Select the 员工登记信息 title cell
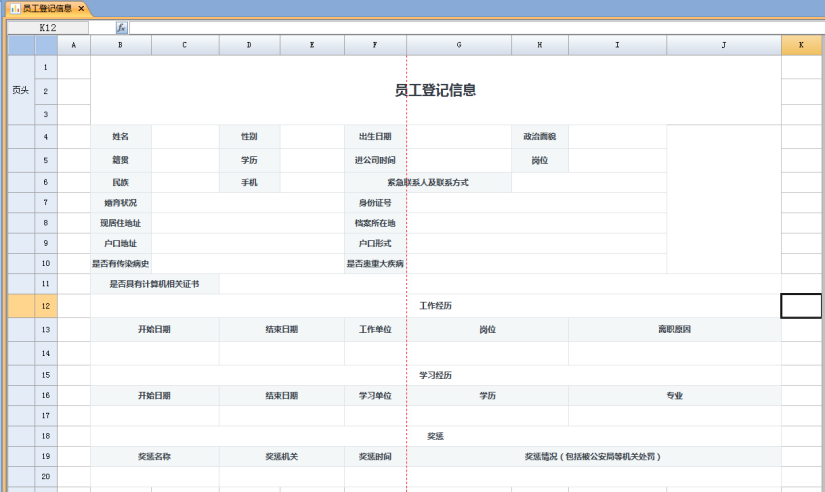The width and height of the screenshot is (825, 492). pos(435,90)
